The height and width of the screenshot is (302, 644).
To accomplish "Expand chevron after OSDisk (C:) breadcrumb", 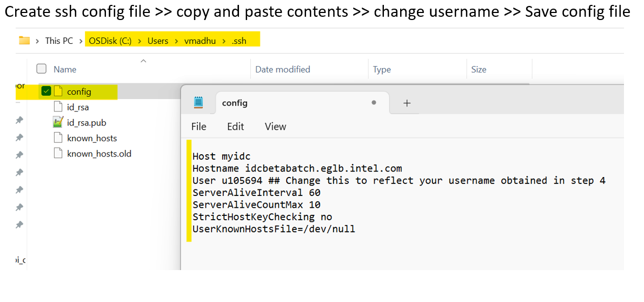I will click(140, 41).
